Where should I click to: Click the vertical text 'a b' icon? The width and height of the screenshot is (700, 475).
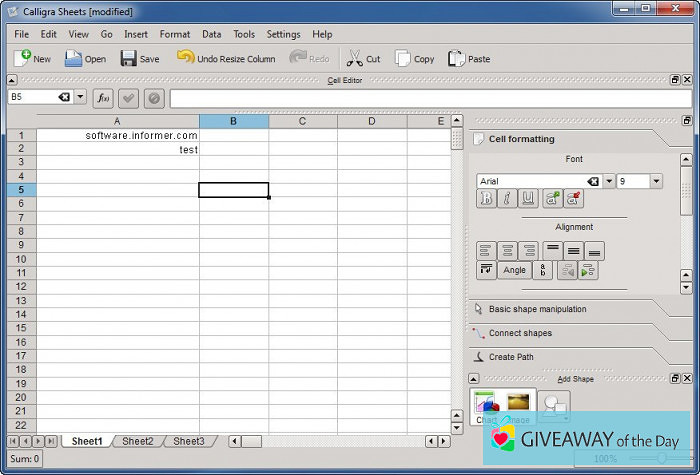[x=543, y=270]
